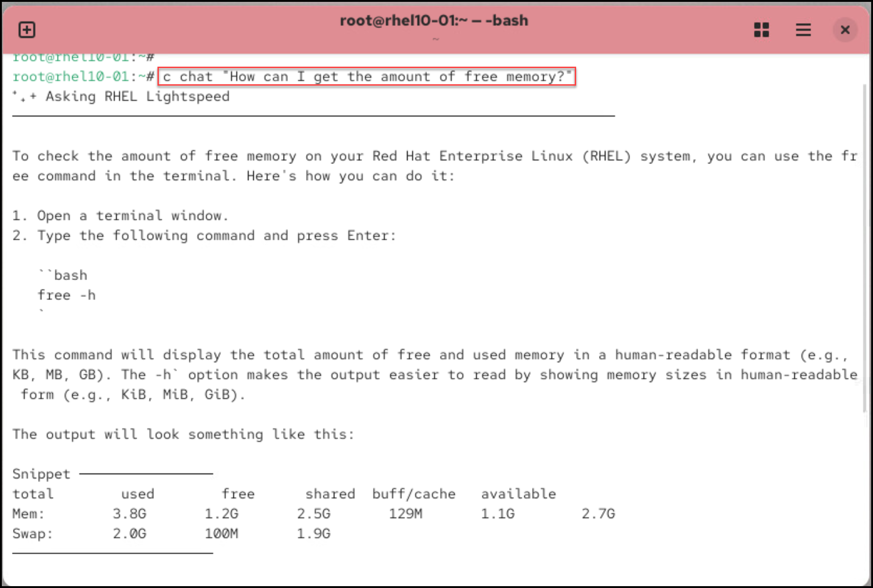Click the tilde indicator under the window title
Image resolution: width=873 pixels, height=588 pixels.
[435, 40]
